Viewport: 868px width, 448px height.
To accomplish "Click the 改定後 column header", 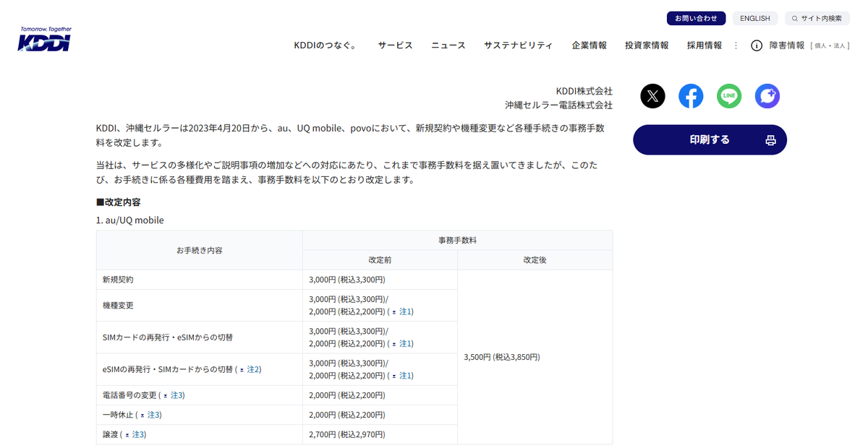I will [x=535, y=259].
